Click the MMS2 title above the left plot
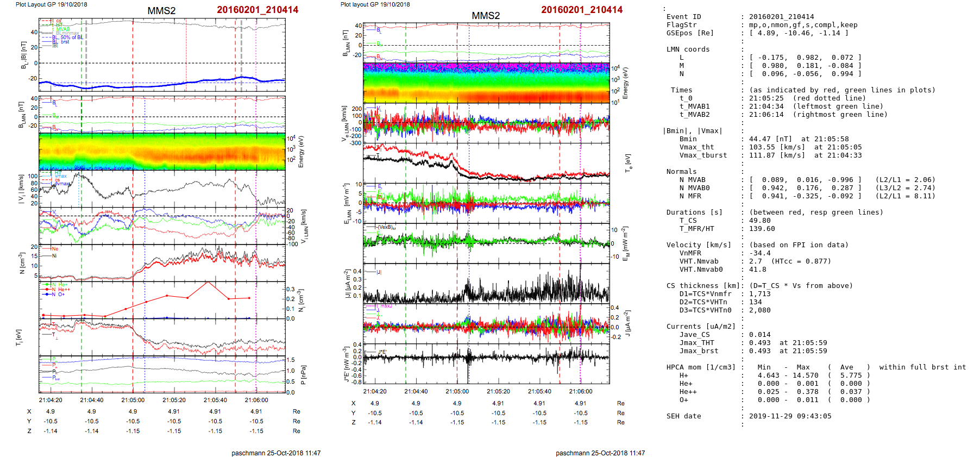The height and width of the screenshot is (457, 980). pos(161,11)
